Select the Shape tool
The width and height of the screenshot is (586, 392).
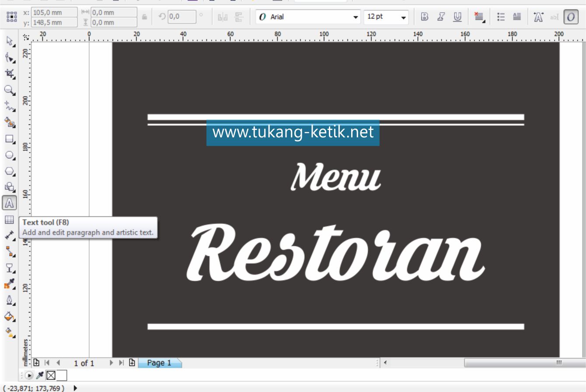coord(10,57)
